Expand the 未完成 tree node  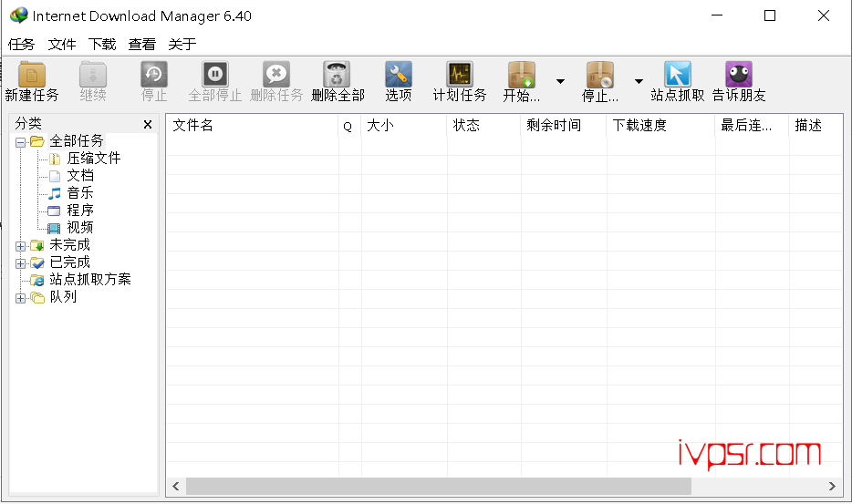tap(21, 246)
